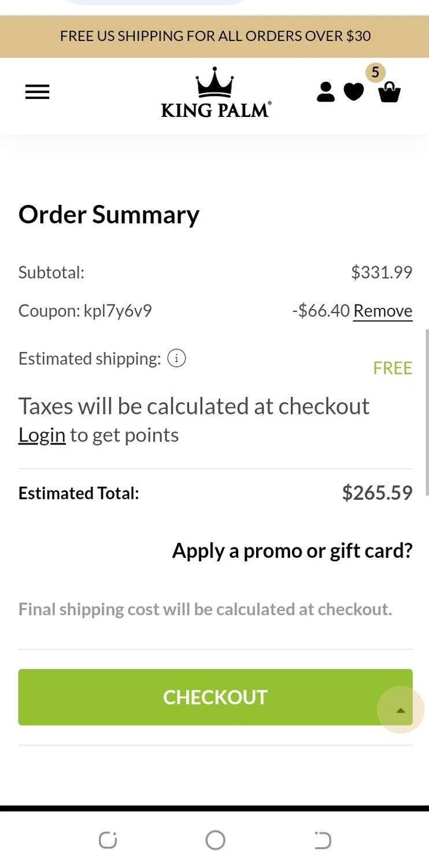
Task: Remove the kpl7y6v9 coupon
Action: tap(383, 311)
